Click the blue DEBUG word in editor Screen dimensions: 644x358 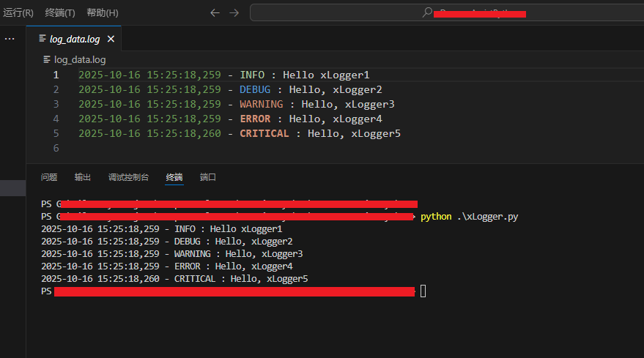[255, 89]
